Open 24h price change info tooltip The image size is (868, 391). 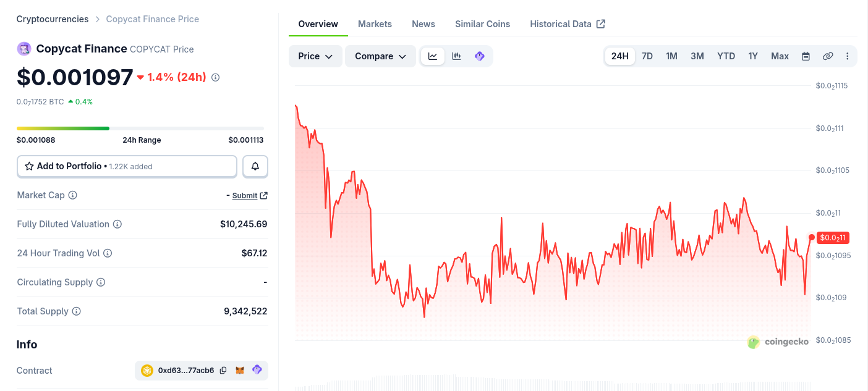pos(215,77)
